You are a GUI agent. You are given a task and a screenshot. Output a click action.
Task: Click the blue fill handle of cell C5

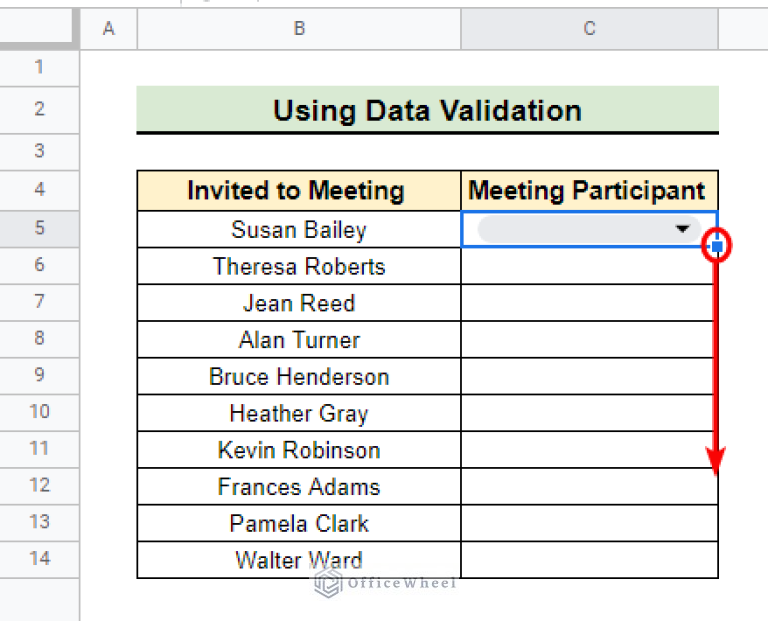point(717,246)
